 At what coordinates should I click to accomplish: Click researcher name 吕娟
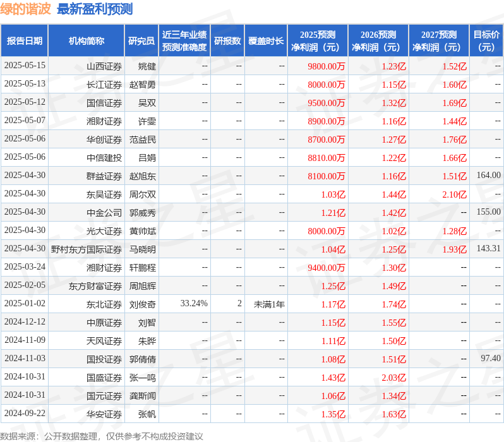tap(147, 158)
